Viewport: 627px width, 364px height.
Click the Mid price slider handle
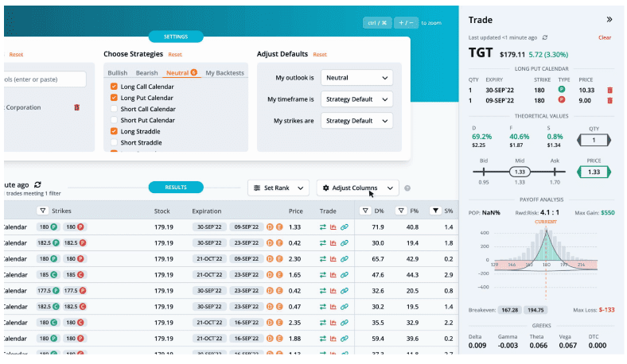[519, 171]
